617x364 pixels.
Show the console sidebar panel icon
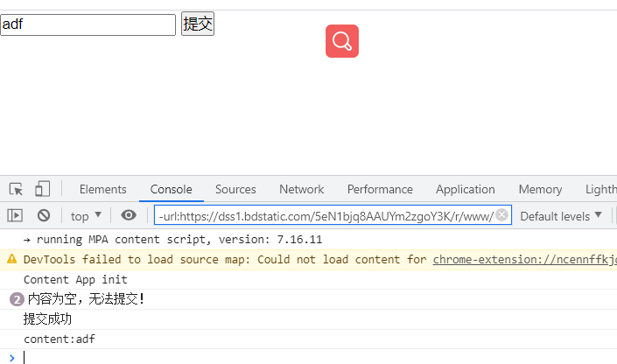point(15,215)
